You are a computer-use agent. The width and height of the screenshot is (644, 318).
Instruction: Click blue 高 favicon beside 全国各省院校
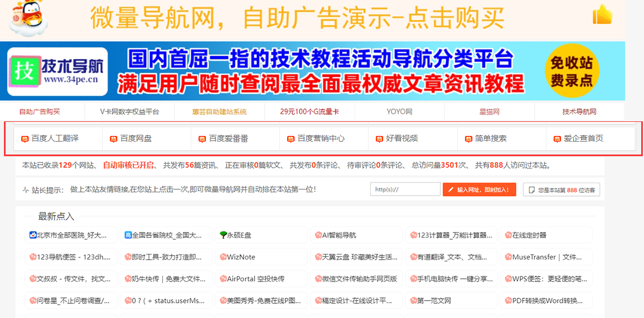tap(128, 235)
